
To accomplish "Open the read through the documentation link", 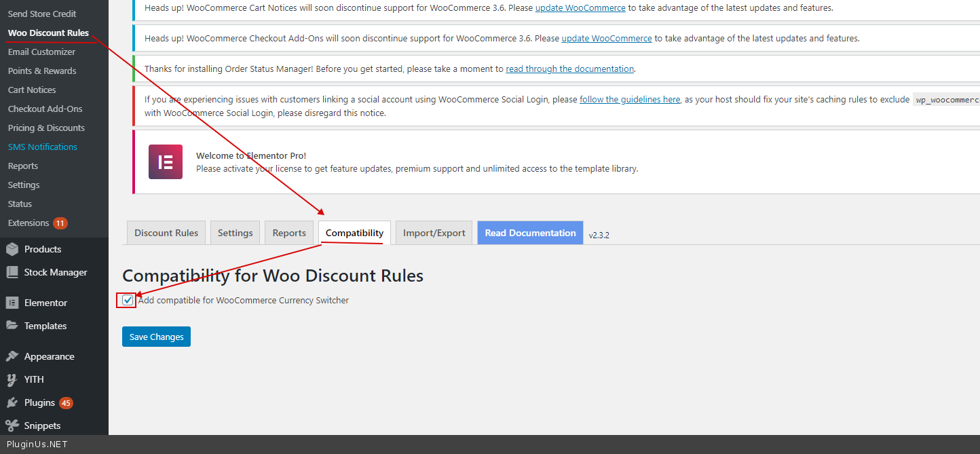I will (x=569, y=69).
